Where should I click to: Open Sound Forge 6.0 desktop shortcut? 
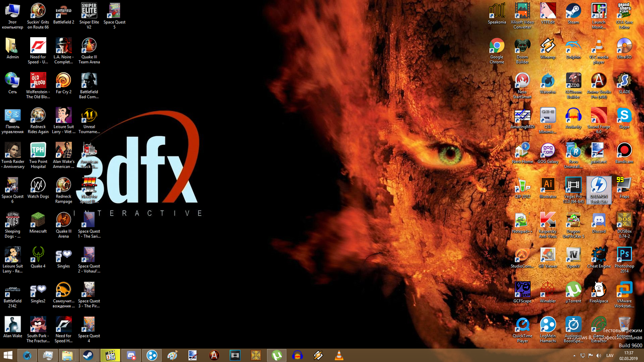[x=599, y=121]
